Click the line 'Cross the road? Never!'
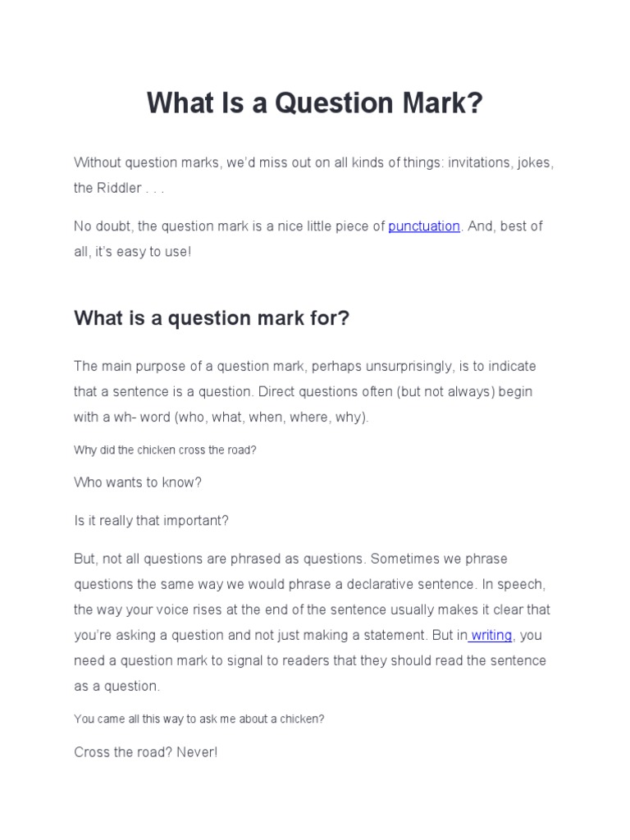Image resolution: width=630 pixels, height=840 pixels. pyautogui.click(x=146, y=751)
